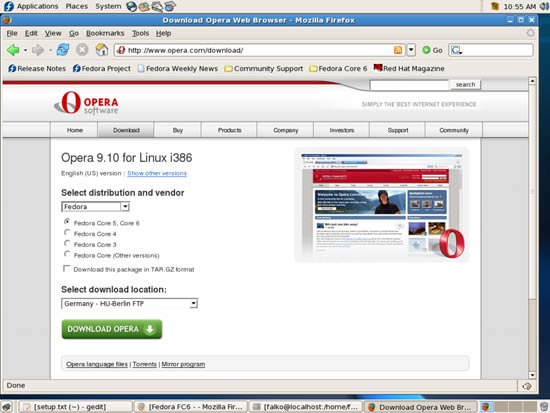
Task: Click the Opera site search text field
Action: 409,85
